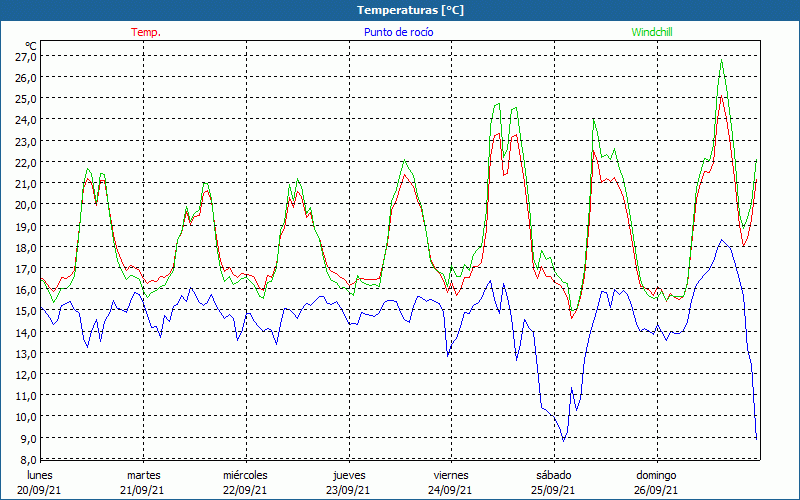Screen dimensions: 800x500
Task: Click the 12,0 y-axis value
Action: tap(26, 374)
